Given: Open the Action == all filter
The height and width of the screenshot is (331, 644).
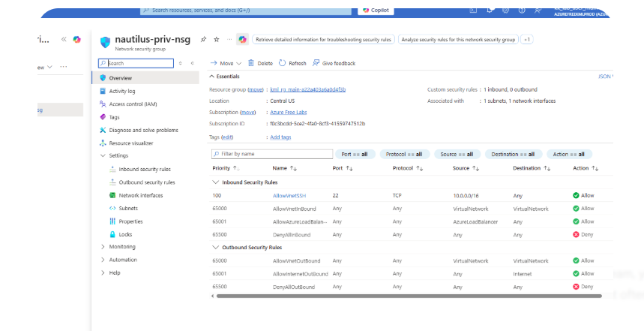Looking at the screenshot, I should pyautogui.click(x=569, y=155).
